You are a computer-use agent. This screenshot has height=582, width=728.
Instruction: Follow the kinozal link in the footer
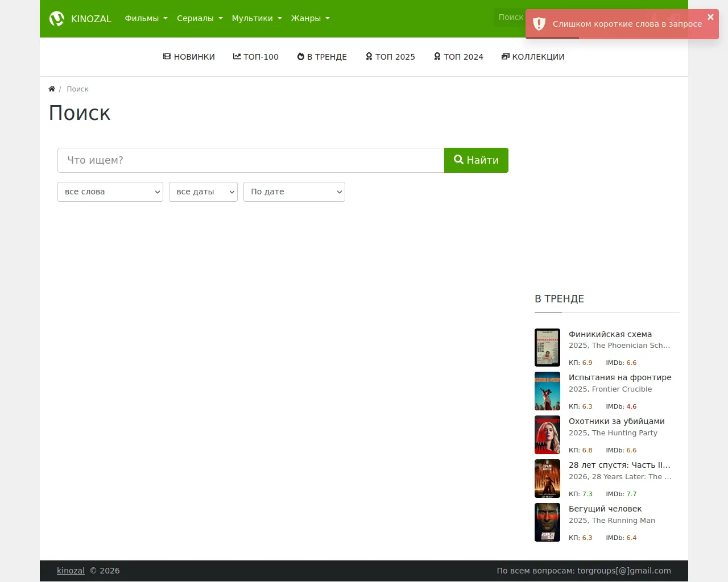pos(71,570)
